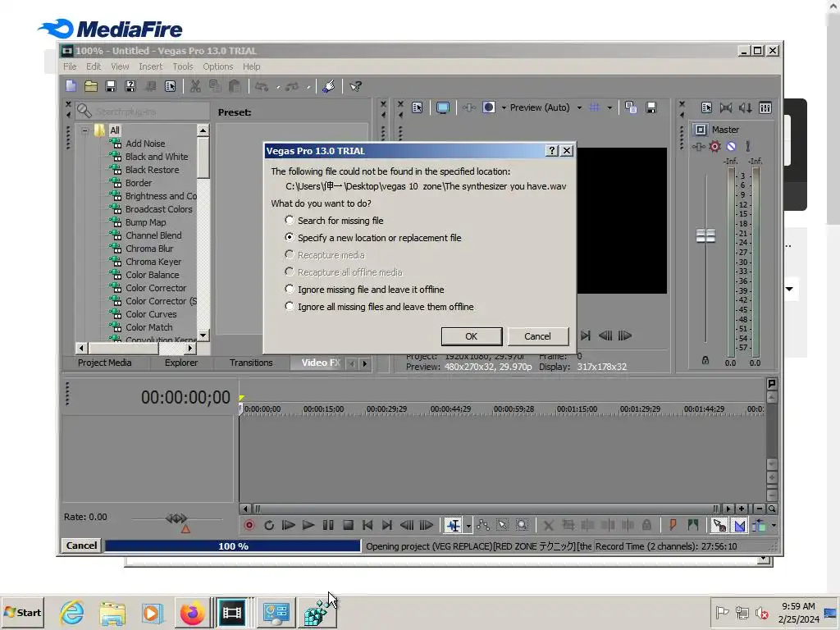Viewport: 840px width, 630px height.
Task: Open project Properties toolbar icon
Action: coord(171,86)
